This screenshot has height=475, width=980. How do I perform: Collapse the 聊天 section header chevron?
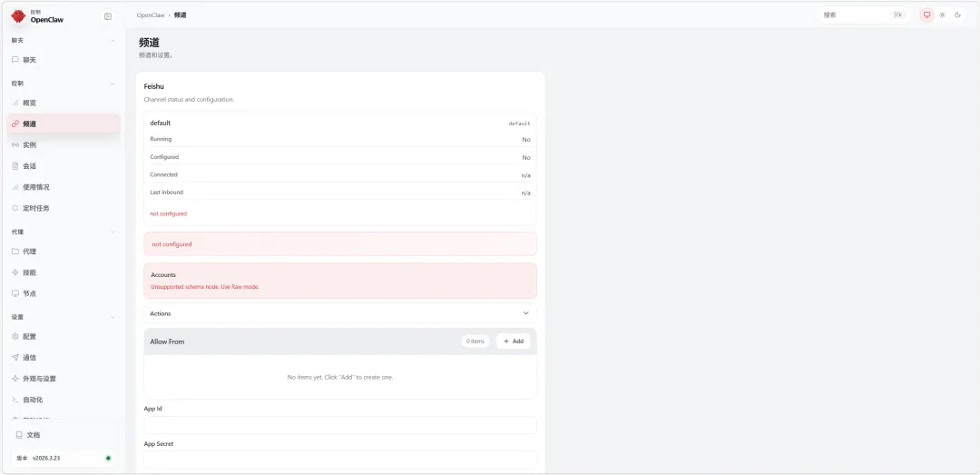(x=113, y=41)
